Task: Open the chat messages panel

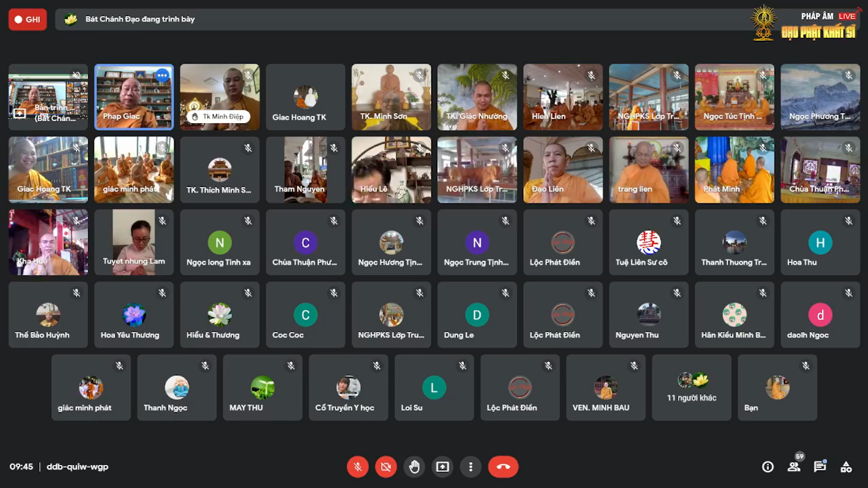Action: (820, 466)
